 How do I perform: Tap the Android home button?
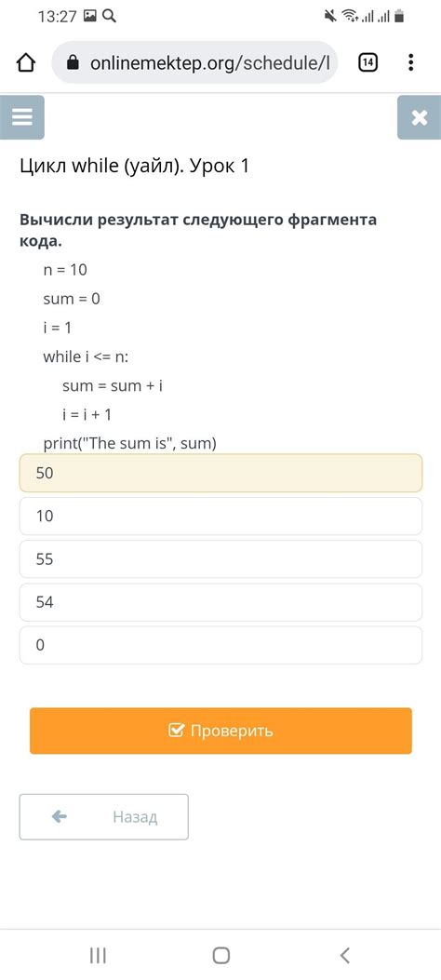(220, 955)
